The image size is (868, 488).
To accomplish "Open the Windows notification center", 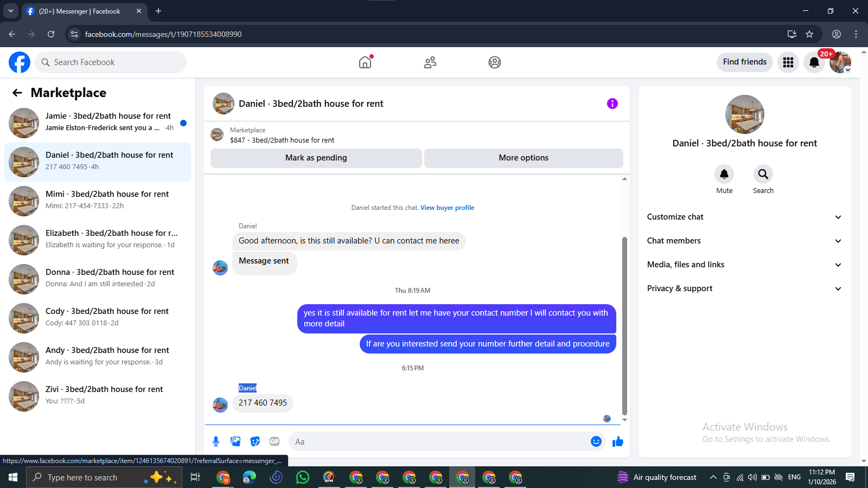I will (x=850, y=477).
